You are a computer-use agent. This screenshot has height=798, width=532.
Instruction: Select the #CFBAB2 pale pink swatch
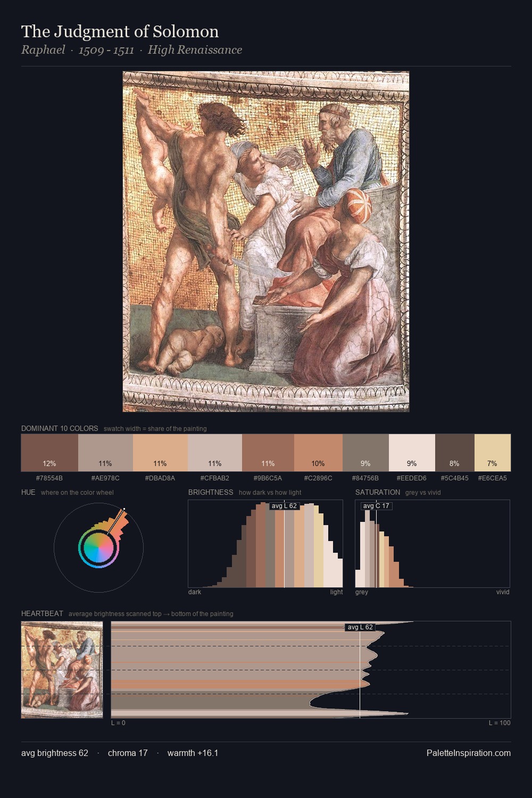pos(215,453)
